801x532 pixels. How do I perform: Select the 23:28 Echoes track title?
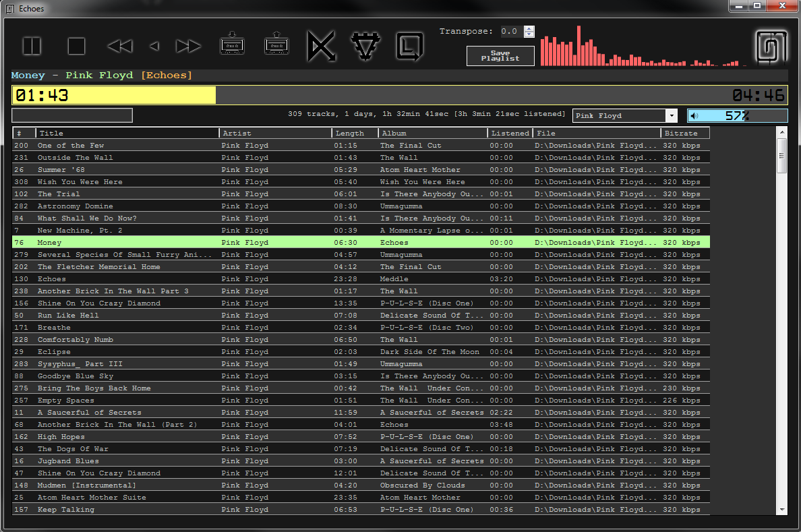coord(52,279)
